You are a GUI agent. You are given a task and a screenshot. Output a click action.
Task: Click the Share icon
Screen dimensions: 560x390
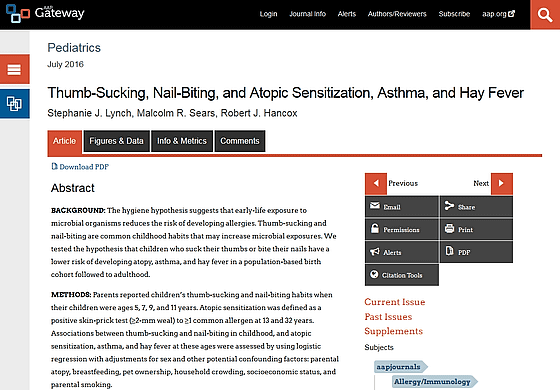click(449, 206)
